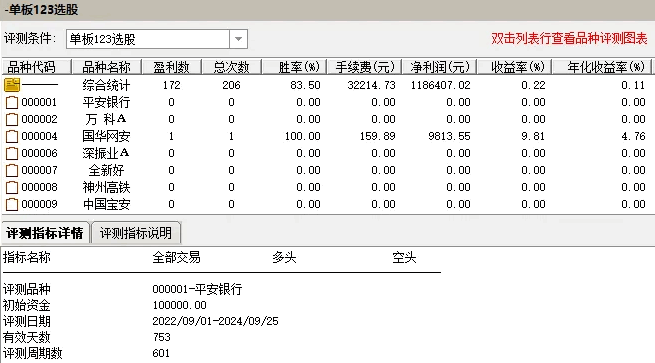Click the -单板123选股 window title
The width and height of the screenshot is (655, 363).
click(x=41, y=10)
